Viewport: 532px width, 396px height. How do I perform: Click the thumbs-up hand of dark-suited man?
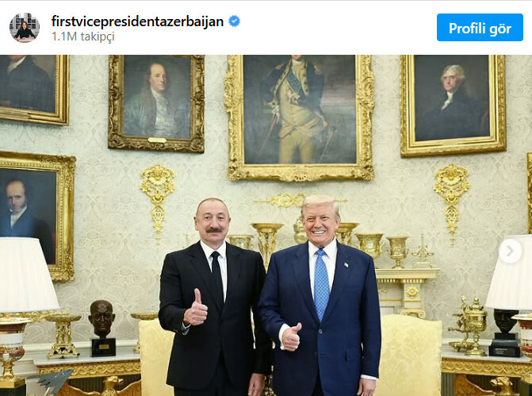[196, 307]
